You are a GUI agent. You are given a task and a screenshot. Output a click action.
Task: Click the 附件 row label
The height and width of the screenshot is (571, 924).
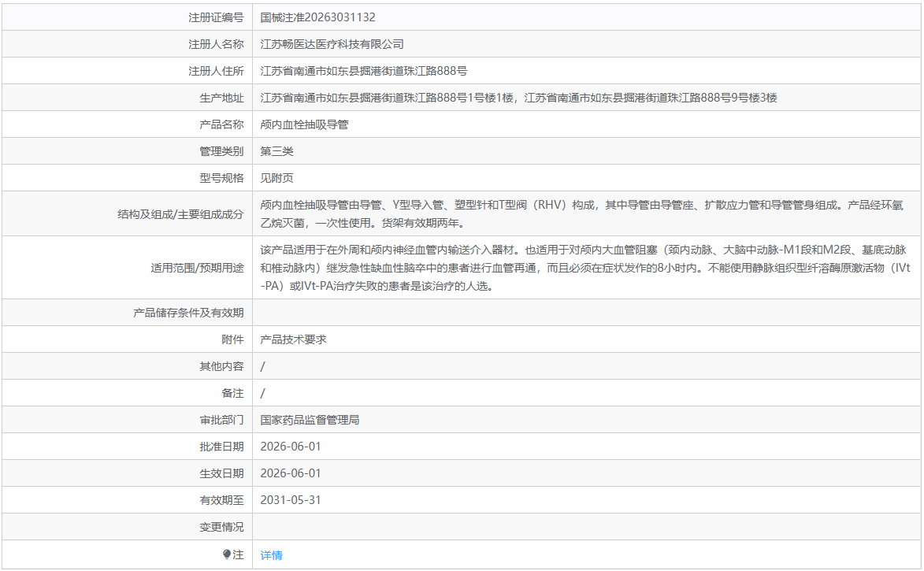tap(232, 339)
